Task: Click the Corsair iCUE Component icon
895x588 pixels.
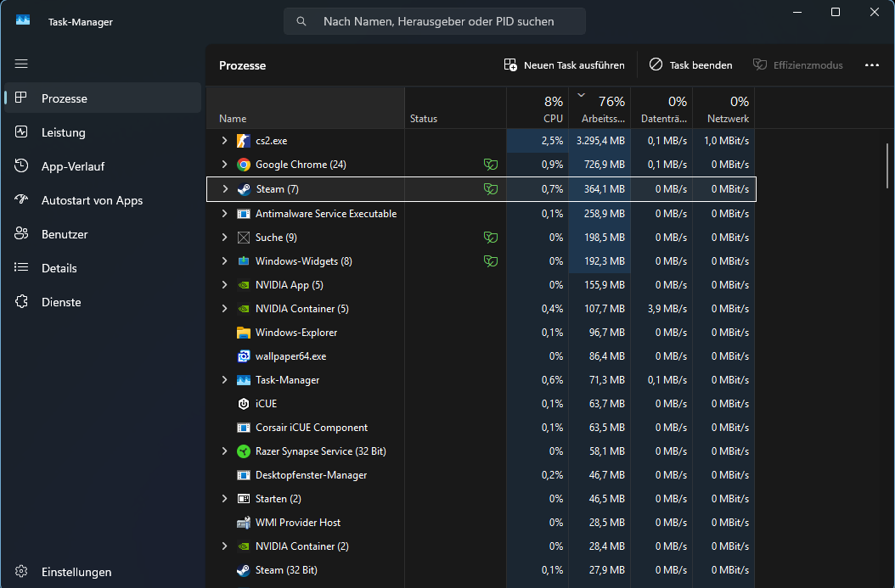Action: tap(244, 428)
